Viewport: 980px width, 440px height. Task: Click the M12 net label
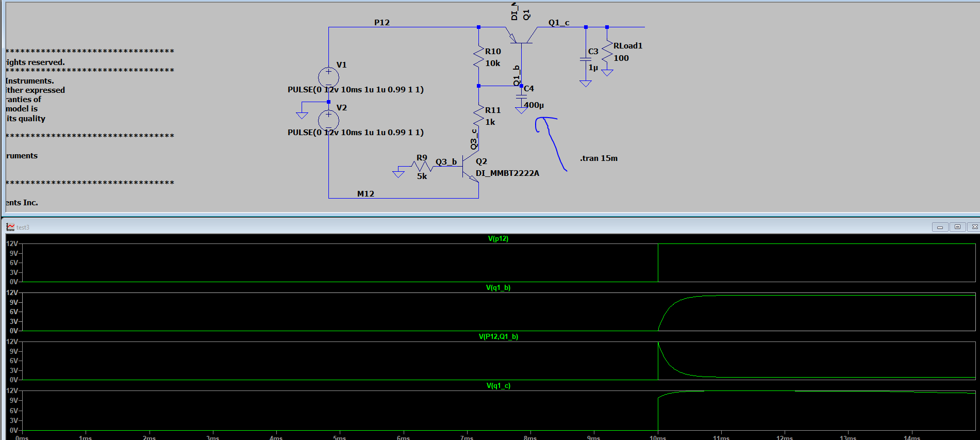pos(366,193)
